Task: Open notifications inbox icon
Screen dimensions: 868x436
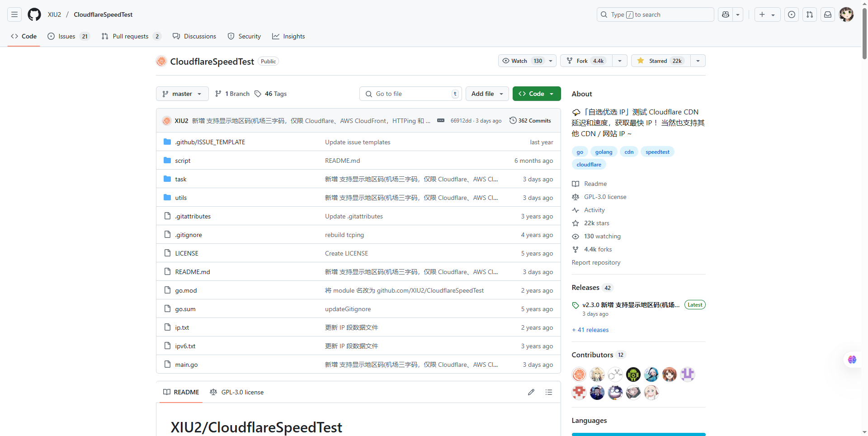Action: tap(828, 14)
